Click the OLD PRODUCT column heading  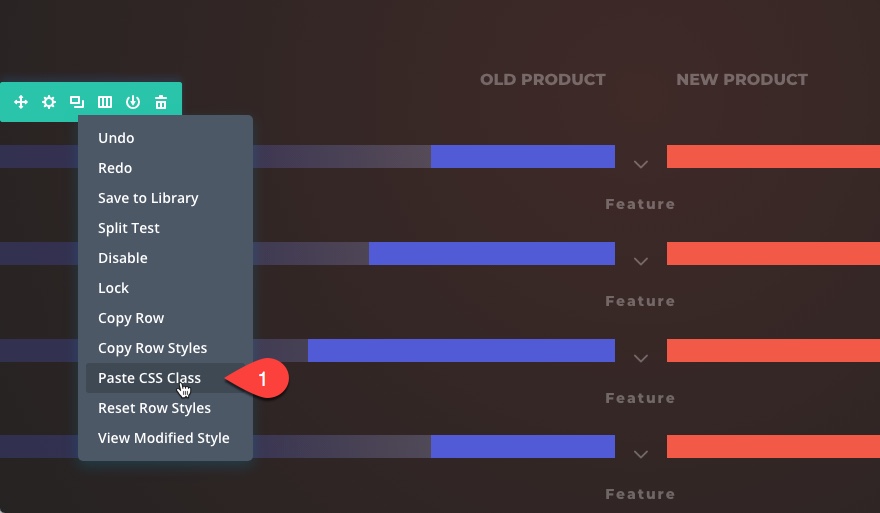pos(543,80)
